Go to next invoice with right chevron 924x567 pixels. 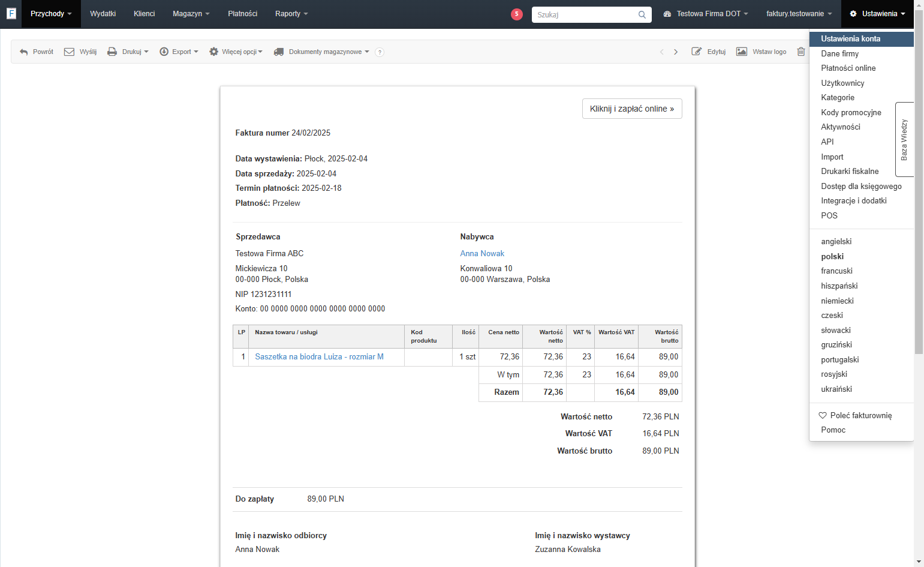(676, 52)
